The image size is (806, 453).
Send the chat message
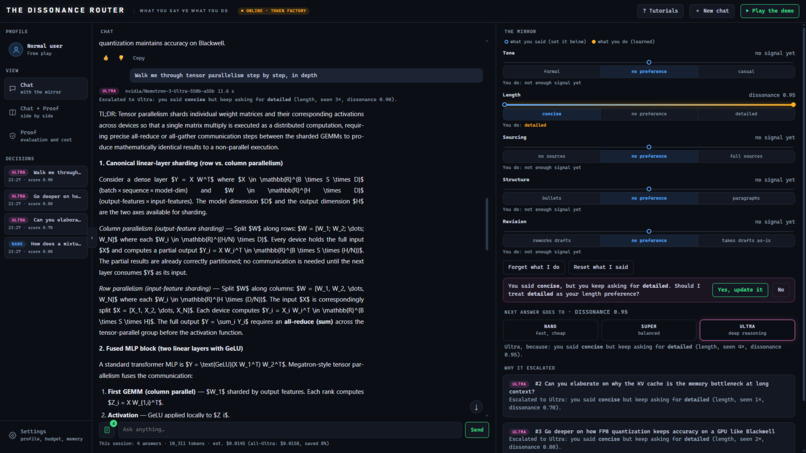(x=477, y=430)
